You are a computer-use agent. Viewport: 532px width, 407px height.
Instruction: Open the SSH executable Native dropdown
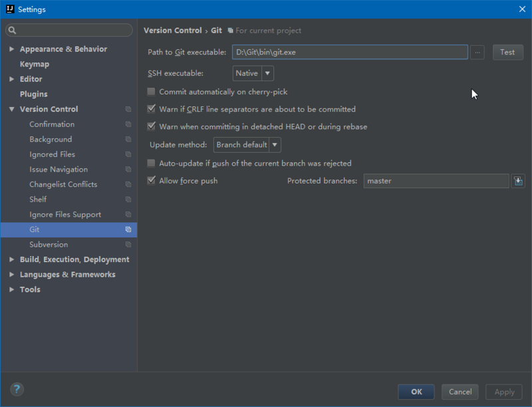click(253, 73)
